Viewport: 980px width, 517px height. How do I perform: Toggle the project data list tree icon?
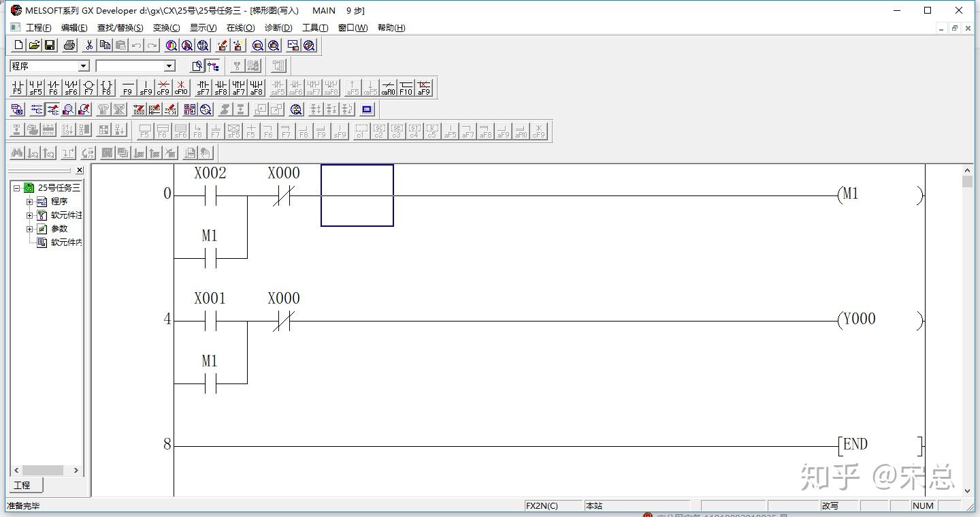point(213,66)
